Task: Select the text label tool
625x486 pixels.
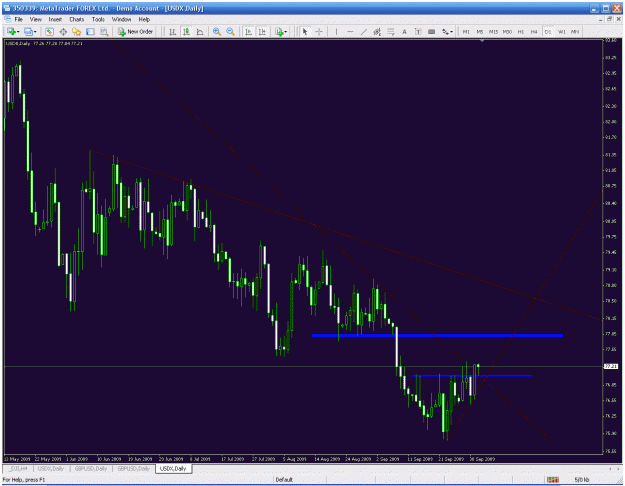Action: [418, 31]
